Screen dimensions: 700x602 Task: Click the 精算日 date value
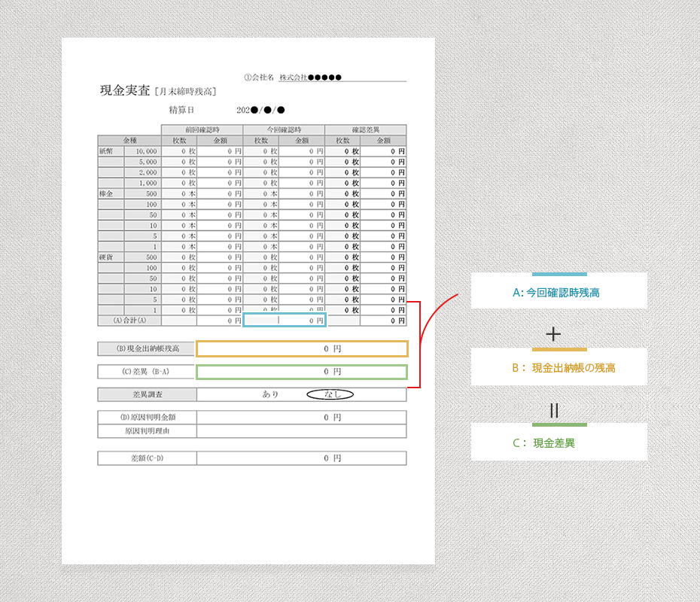click(x=260, y=110)
